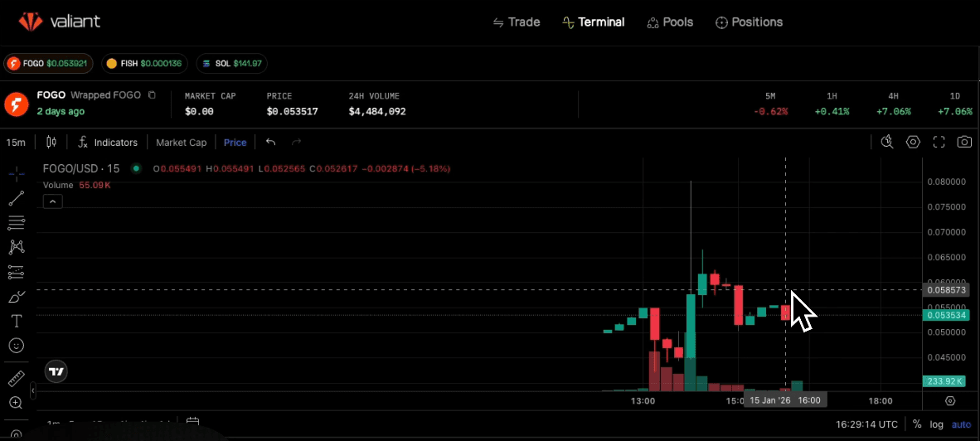Open the go-to-date calendar icon

point(192,423)
